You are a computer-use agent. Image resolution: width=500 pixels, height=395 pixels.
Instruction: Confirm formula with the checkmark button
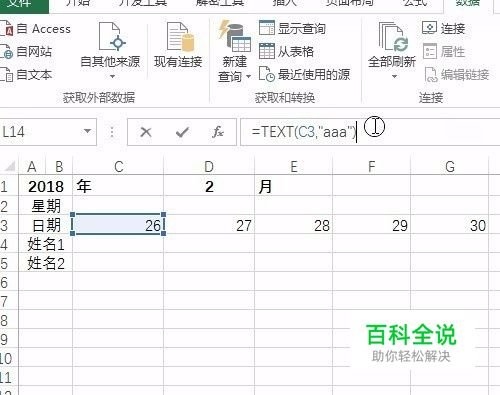(182, 132)
